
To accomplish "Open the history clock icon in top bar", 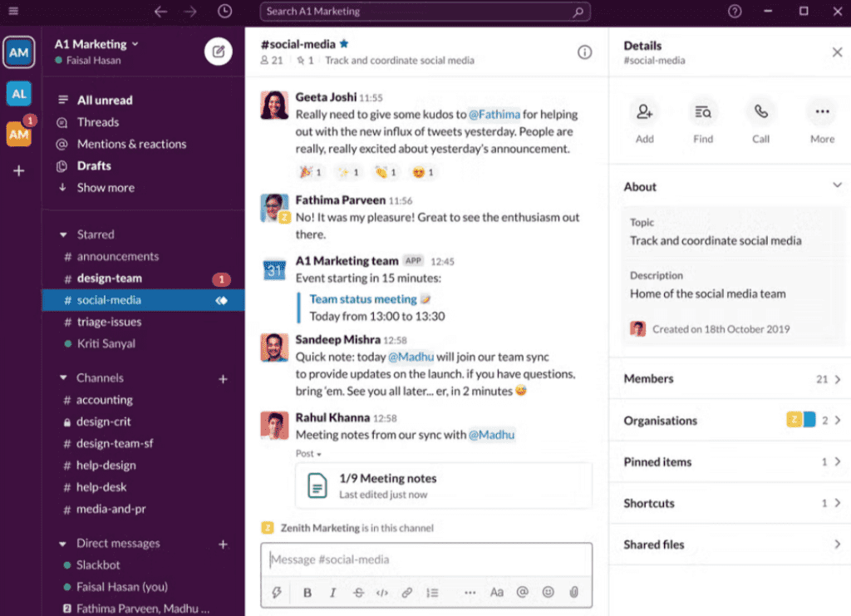I will [224, 12].
